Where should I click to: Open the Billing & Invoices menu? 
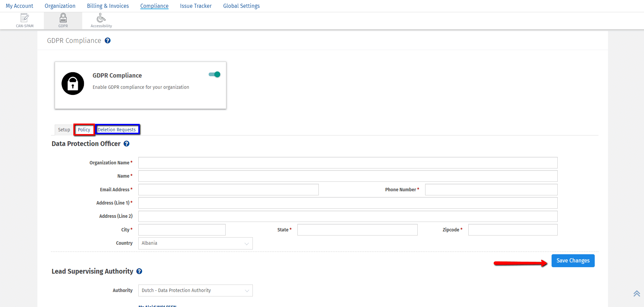(108, 6)
